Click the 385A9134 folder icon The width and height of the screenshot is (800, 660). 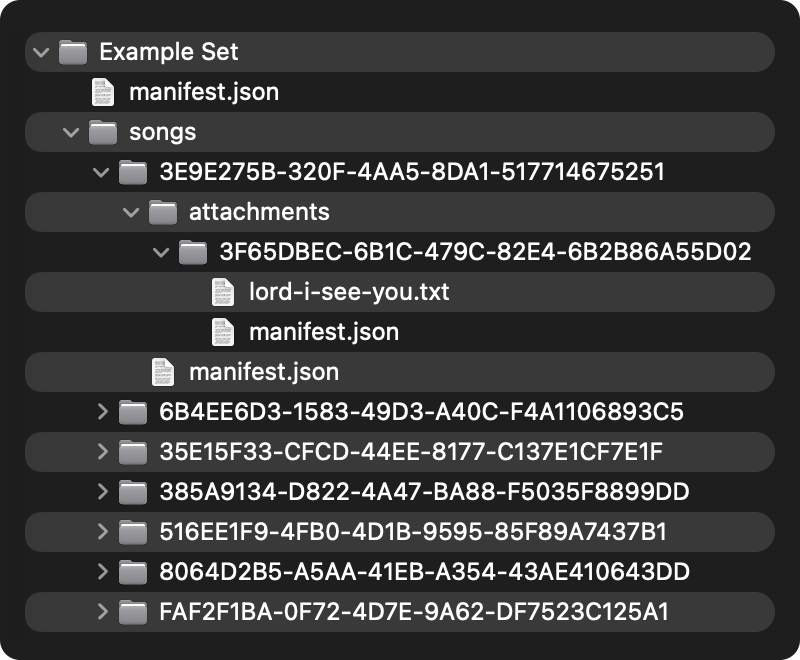coord(133,492)
